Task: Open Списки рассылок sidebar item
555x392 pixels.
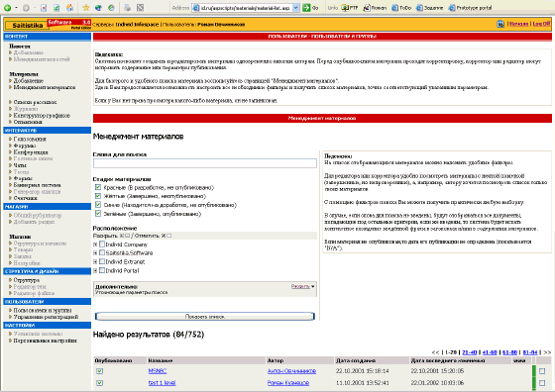Action: coord(35,102)
